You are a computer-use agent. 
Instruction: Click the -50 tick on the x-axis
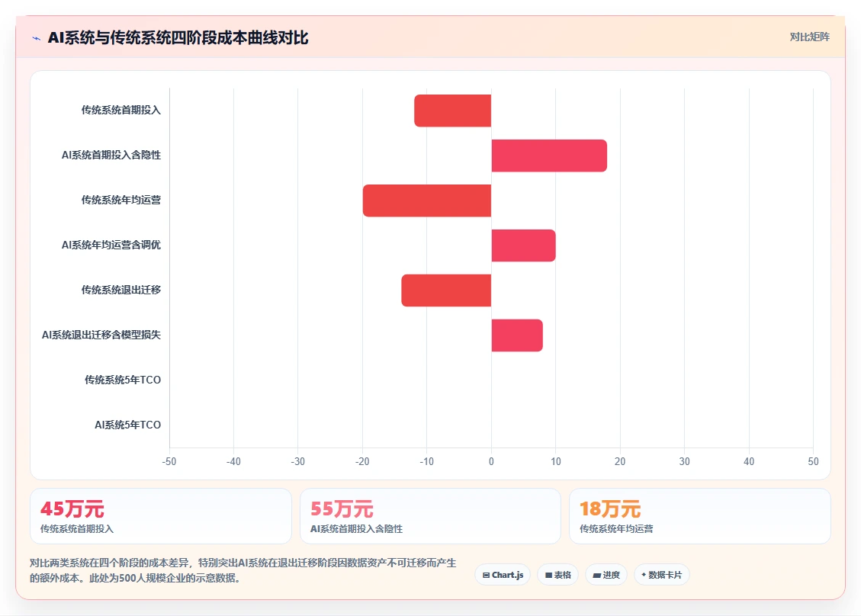coord(169,462)
